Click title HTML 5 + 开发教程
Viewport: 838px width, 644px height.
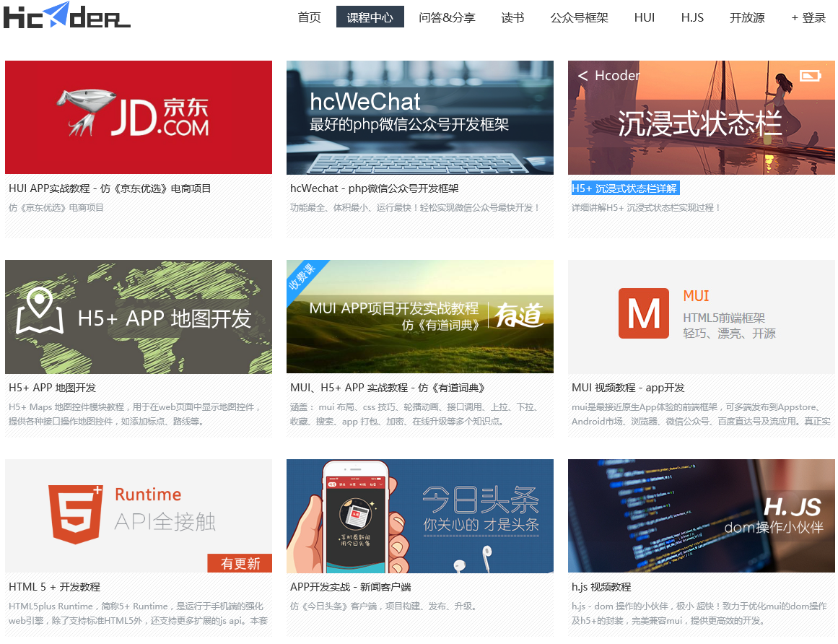[x=55, y=587]
